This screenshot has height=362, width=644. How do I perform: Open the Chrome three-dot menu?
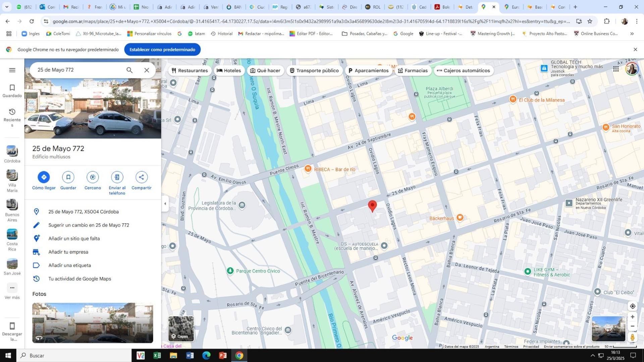[x=637, y=21]
